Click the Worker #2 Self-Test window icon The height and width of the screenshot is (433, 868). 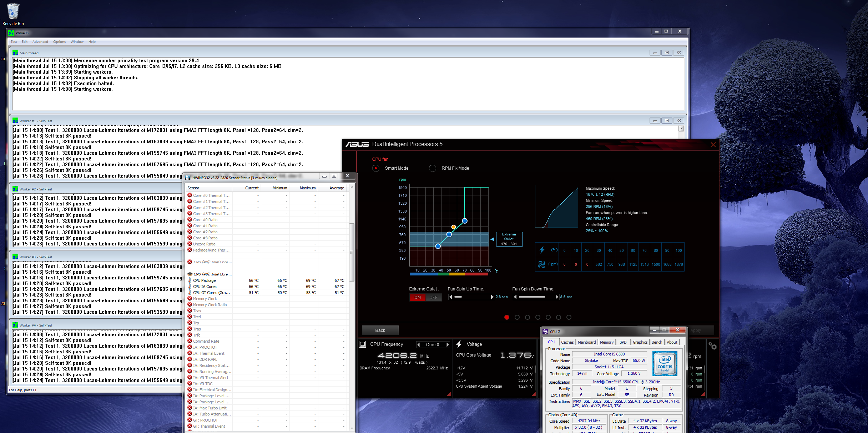coord(15,189)
